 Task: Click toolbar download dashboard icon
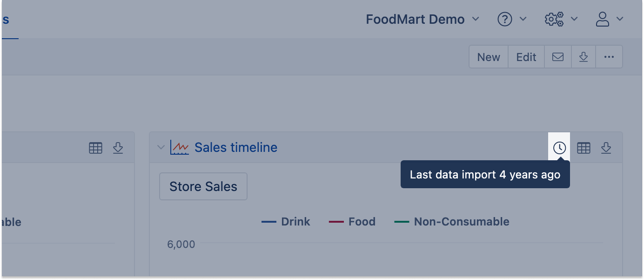[x=584, y=57]
